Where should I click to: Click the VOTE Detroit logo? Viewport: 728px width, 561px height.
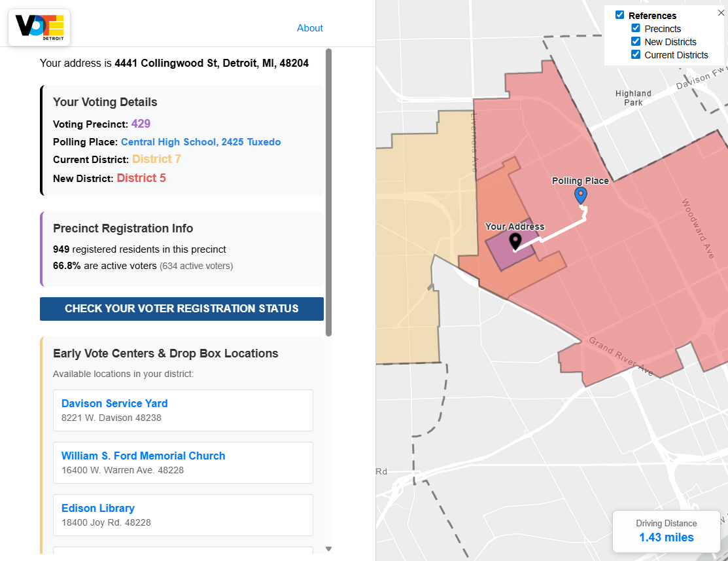click(38, 27)
